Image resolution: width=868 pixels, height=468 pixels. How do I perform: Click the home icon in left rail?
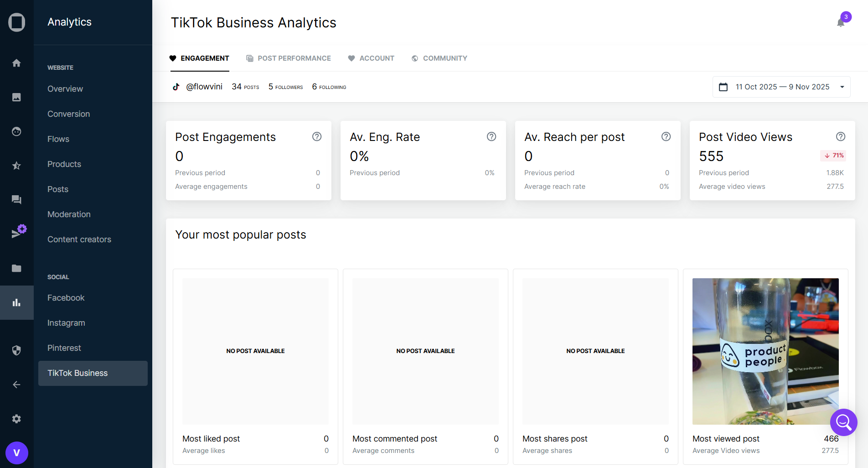pyautogui.click(x=16, y=63)
